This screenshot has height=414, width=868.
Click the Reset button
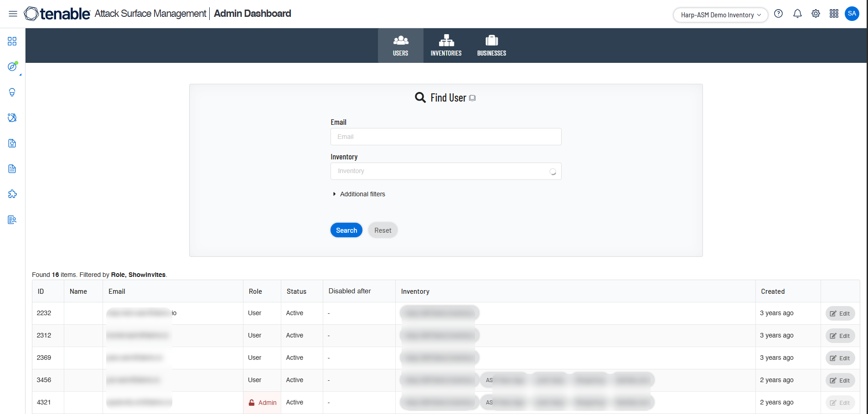(382, 230)
